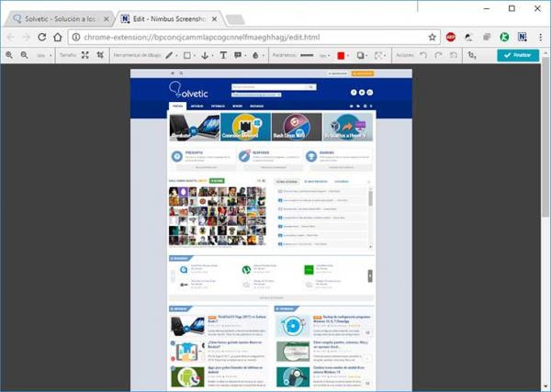Open a new browser tab

235,19
